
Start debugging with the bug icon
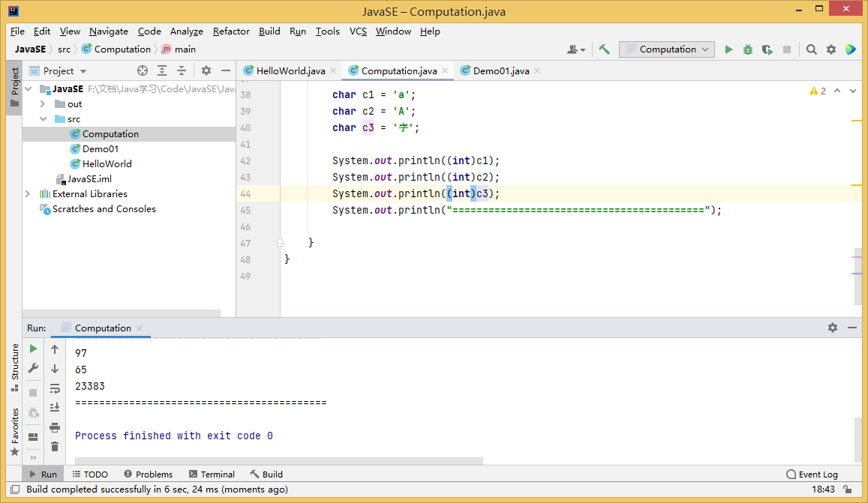point(748,49)
